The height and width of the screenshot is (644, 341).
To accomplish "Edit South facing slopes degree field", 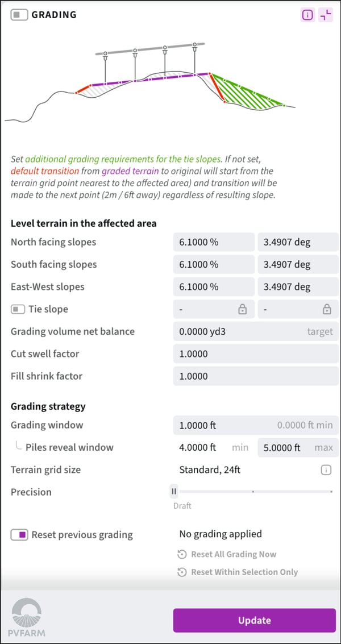I will 298,264.
